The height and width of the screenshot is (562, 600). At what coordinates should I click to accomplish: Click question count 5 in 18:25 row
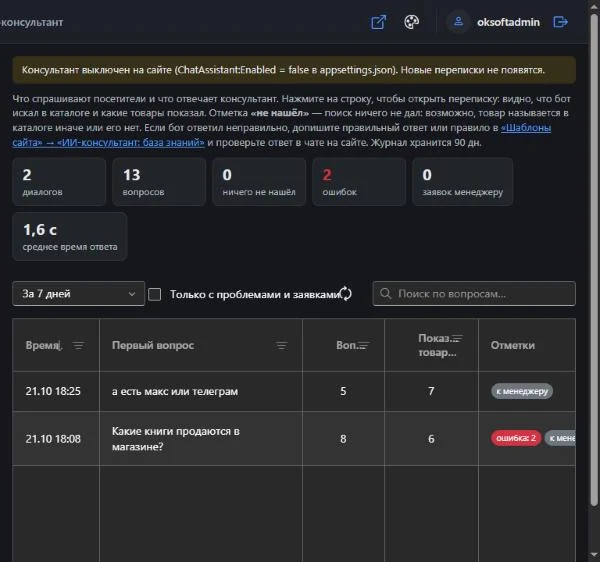click(343, 391)
